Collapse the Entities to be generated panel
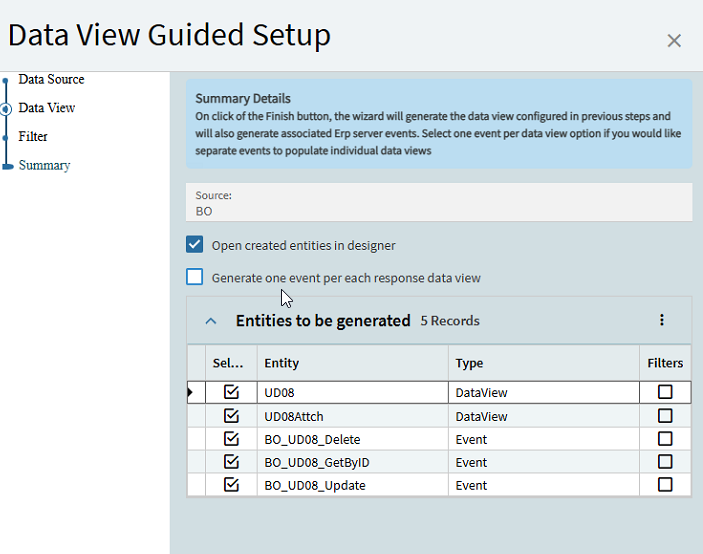 [210, 321]
